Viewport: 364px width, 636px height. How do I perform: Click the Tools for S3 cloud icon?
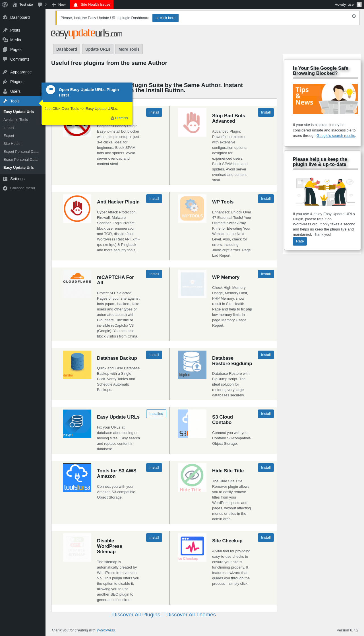click(77, 477)
